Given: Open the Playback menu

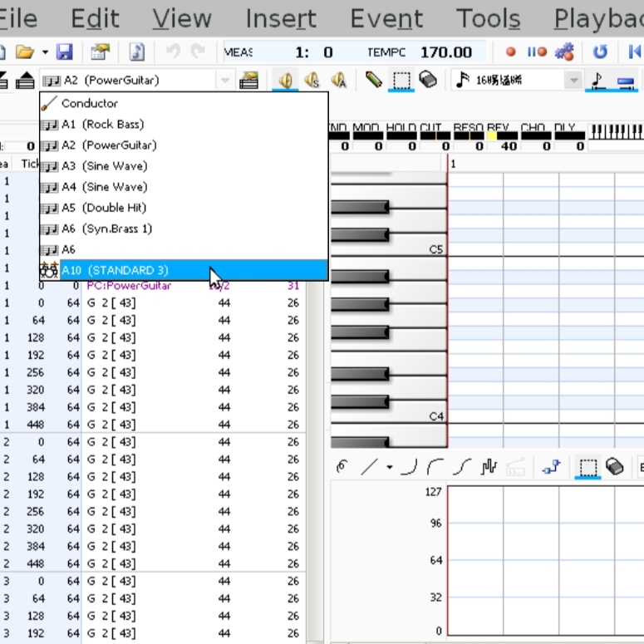Looking at the screenshot, I should (x=599, y=18).
